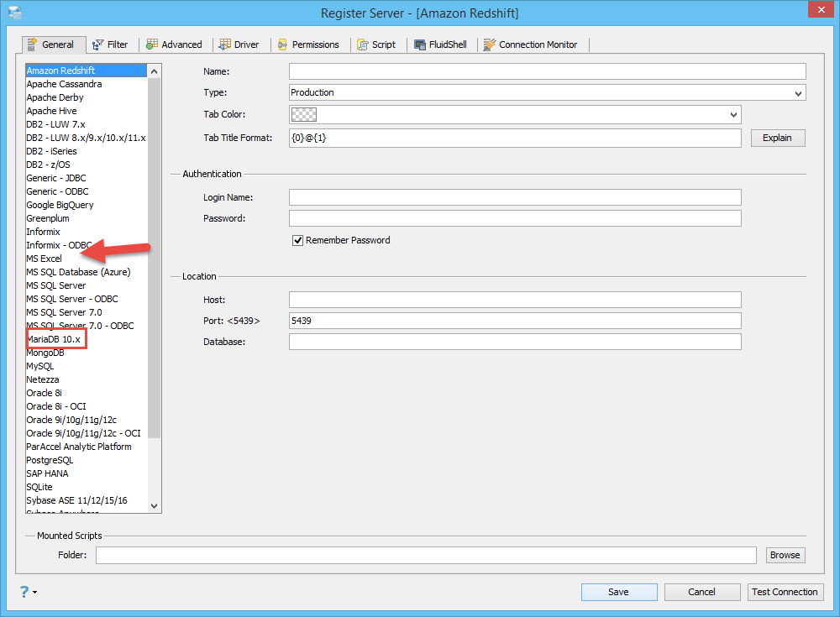840x617 pixels.
Task: Select ParAccel Analytic Platform entry
Action: pos(87,447)
